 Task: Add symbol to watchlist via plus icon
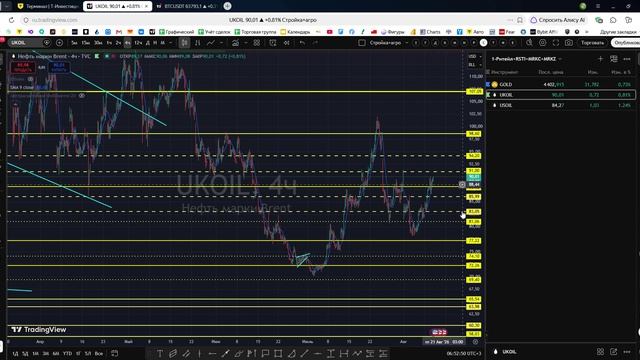[600, 59]
